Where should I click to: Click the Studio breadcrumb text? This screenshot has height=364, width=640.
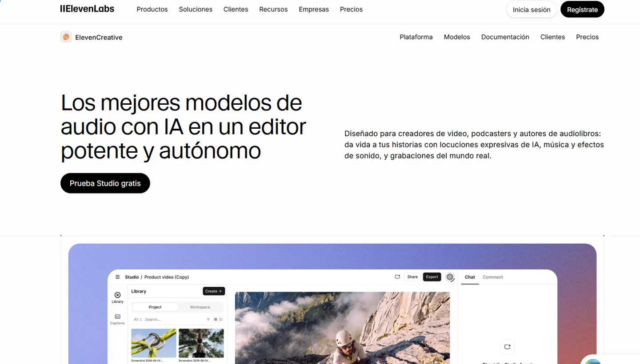(x=132, y=277)
